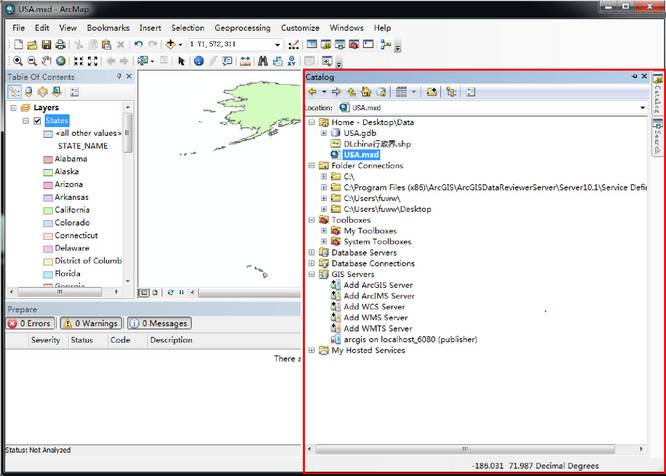Click Fixed Zoom Out icon
The image size is (666, 476).
(x=93, y=61)
